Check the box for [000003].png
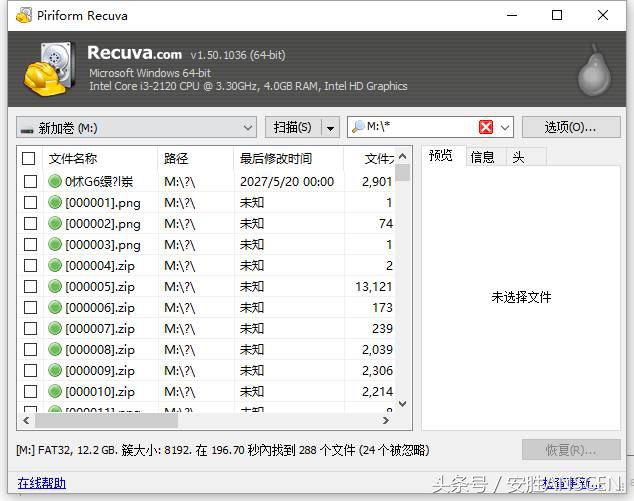Screen dimensions: 634x501 (30, 244)
